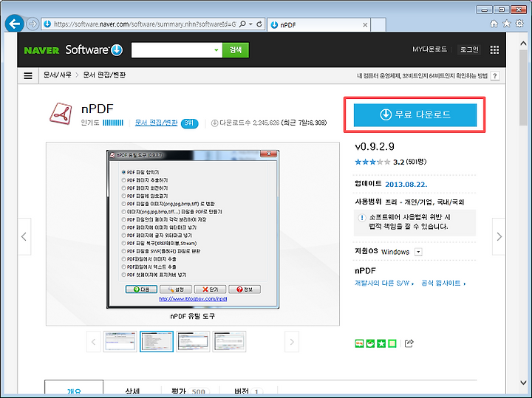This screenshot has height=398, width=532.
Task: Click the address bar URL field
Action: coord(145,24)
